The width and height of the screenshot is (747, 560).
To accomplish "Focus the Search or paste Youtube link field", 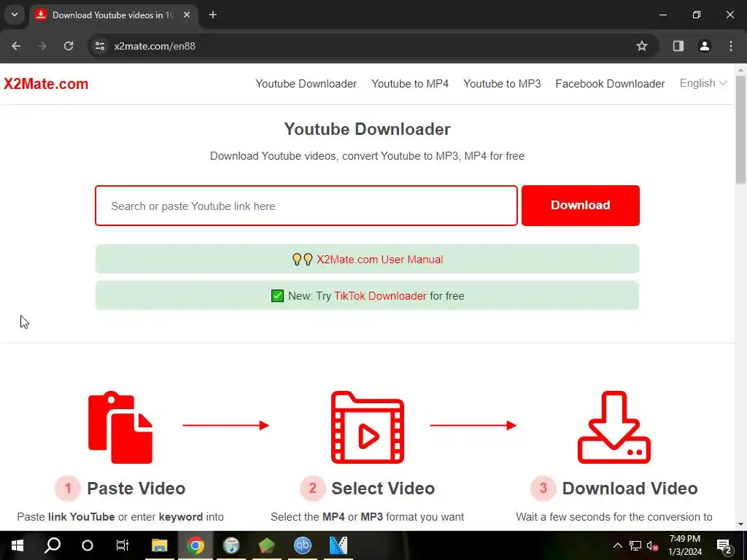I will (x=306, y=206).
